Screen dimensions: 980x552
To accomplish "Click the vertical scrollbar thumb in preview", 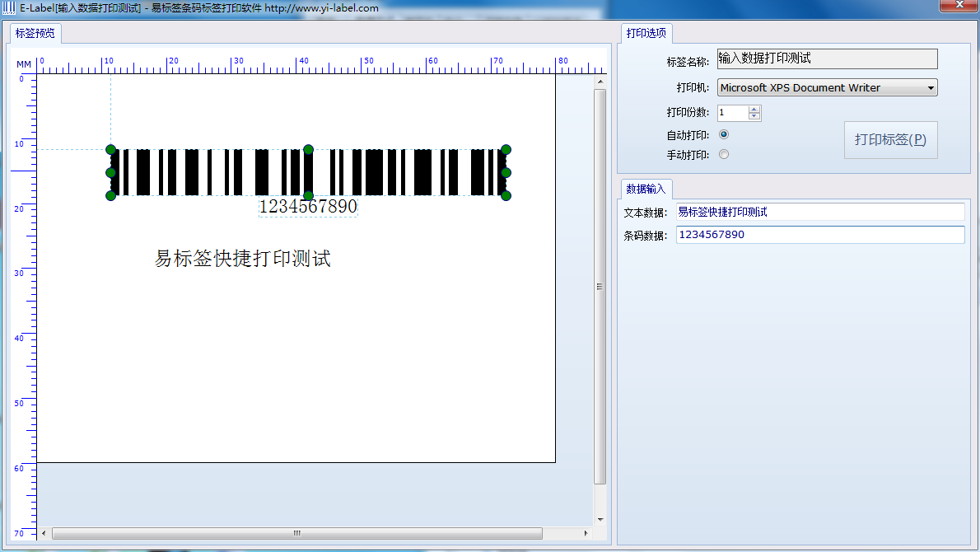I will point(600,287).
